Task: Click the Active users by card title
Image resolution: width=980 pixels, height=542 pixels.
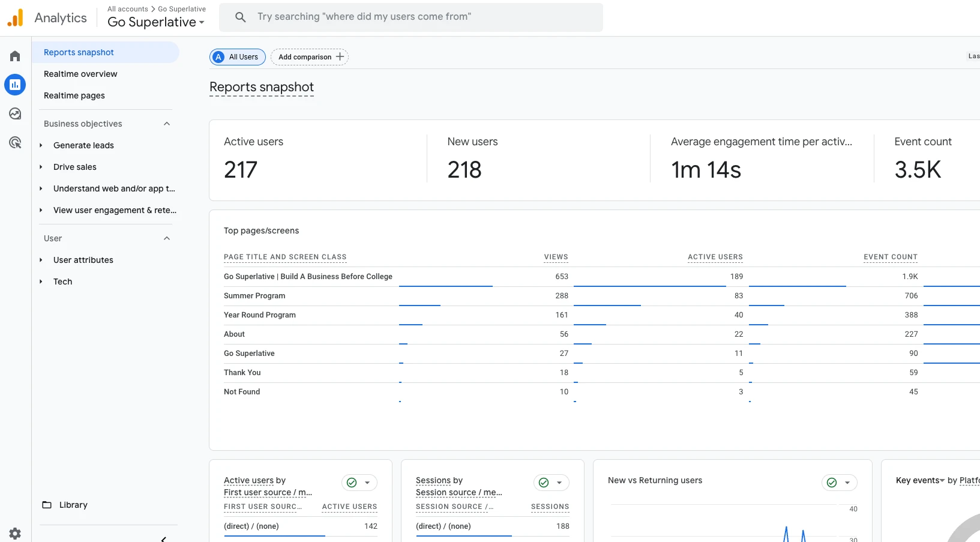Action: (x=254, y=480)
